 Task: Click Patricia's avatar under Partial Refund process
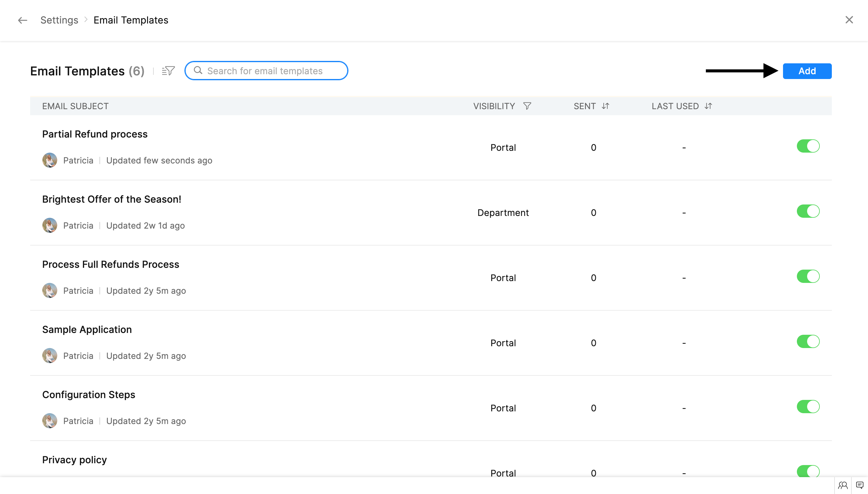coord(50,160)
